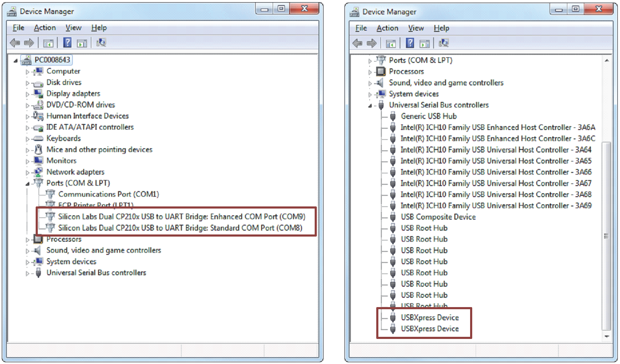The image size is (620, 364).
Task: Click the Forward arrow in the right window toolbar
Action: pos(372,43)
